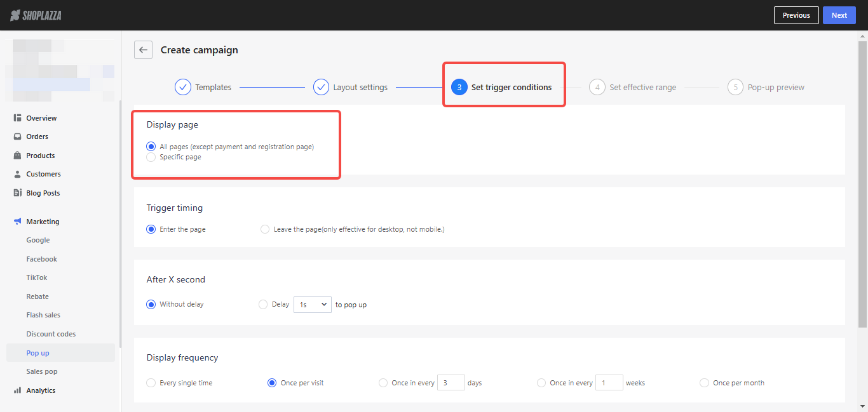Click the Customers person icon
Image resolution: width=868 pixels, height=412 pixels.
click(x=18, y=174)
